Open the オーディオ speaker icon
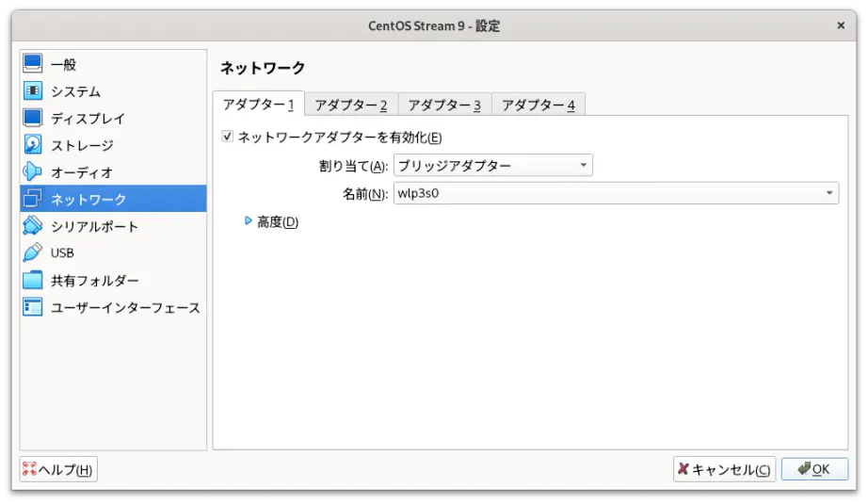The image size is (868, 504). click(x=32, y=171)
